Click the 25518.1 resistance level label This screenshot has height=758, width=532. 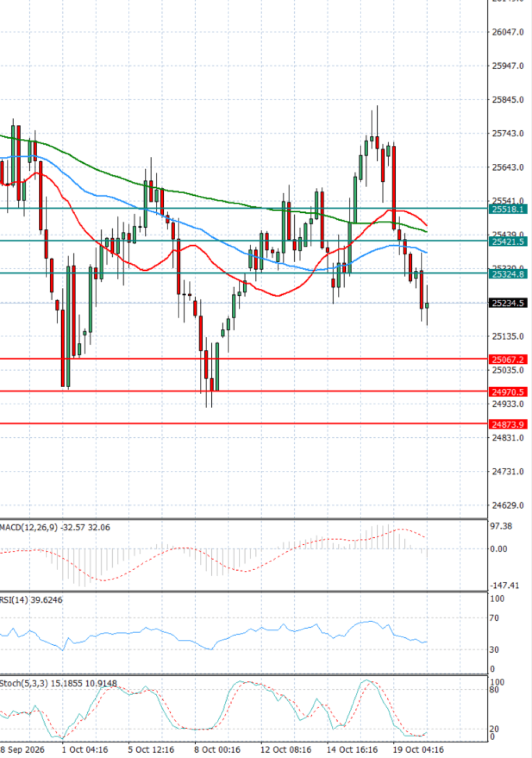508,209
